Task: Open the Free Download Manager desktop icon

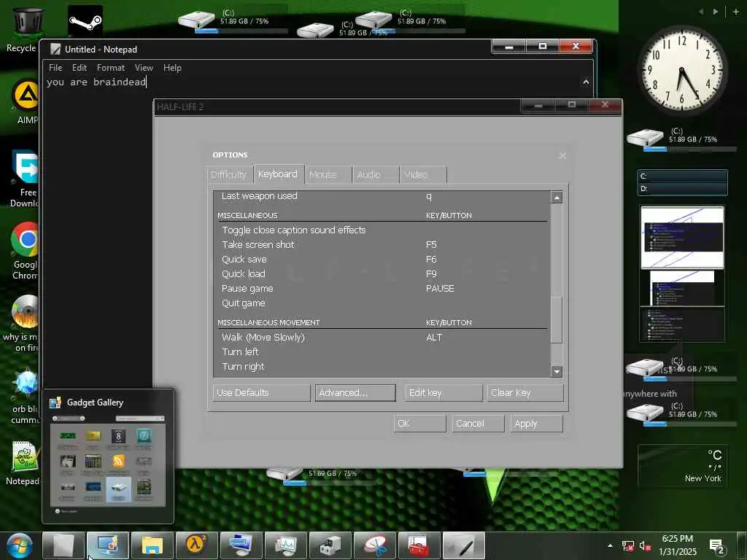Action: [26, 179]
